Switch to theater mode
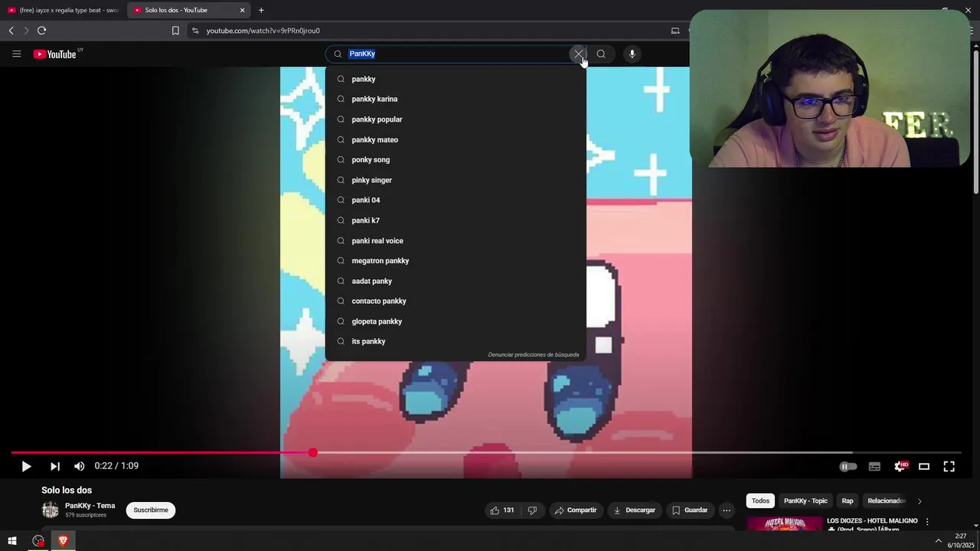This screenshot has height=551, width=980. point(924,466)
